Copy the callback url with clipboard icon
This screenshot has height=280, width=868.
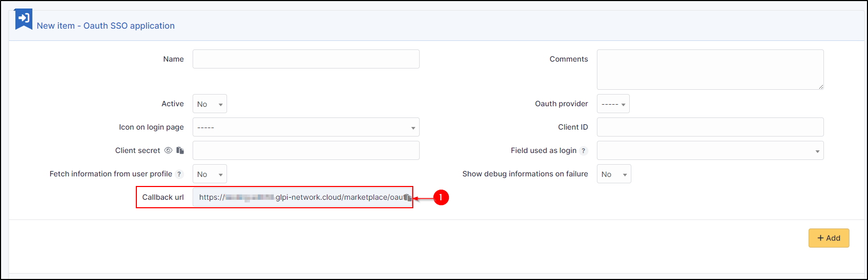pos(407,198)
